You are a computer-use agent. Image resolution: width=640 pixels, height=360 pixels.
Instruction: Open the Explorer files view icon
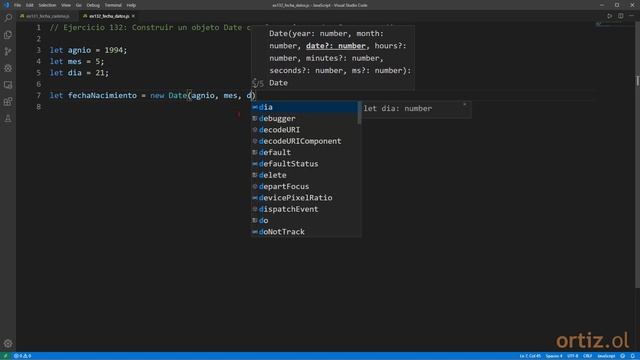[8, 35]
